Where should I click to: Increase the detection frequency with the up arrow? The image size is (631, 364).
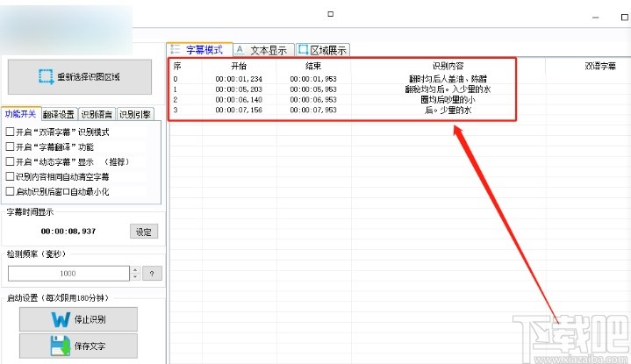tap(135, 270)
